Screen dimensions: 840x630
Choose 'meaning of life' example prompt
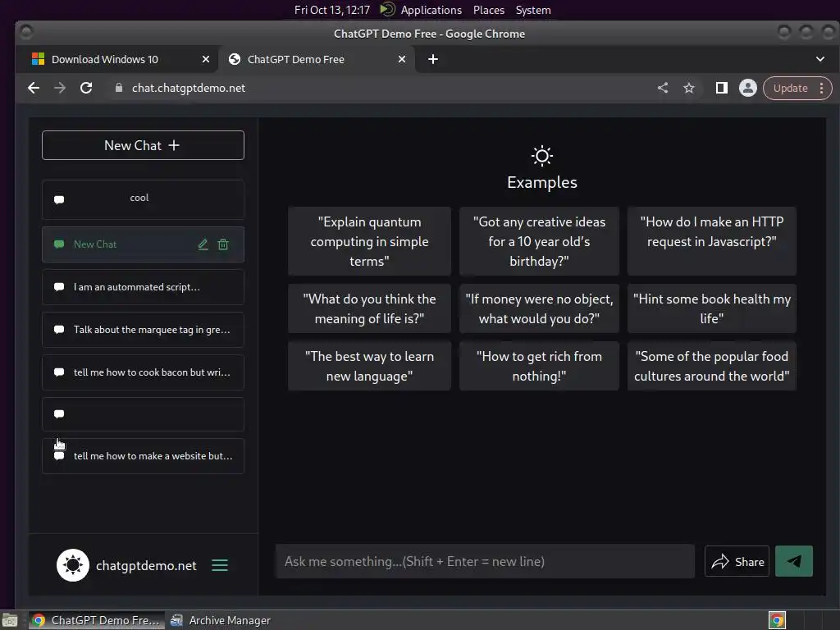click(x=369, y=308)
